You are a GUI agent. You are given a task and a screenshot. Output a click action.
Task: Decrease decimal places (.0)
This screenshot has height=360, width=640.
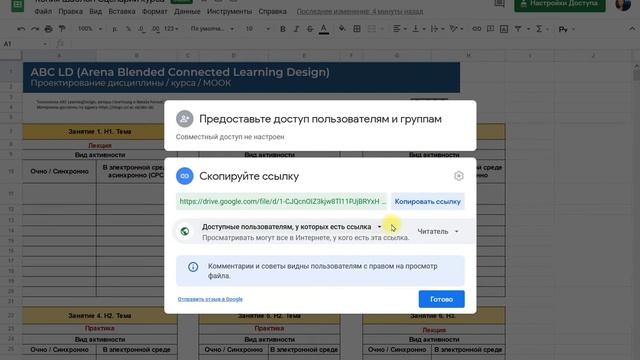(x=142, y=29)
